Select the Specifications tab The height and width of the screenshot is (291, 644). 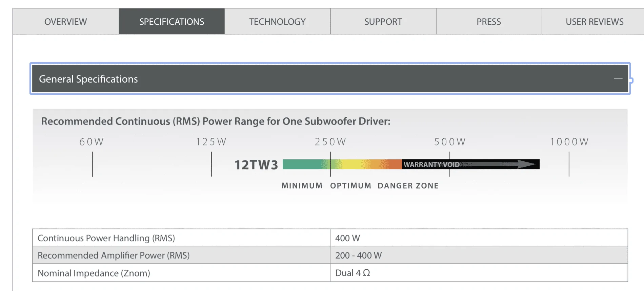click(x=172, y=21)
